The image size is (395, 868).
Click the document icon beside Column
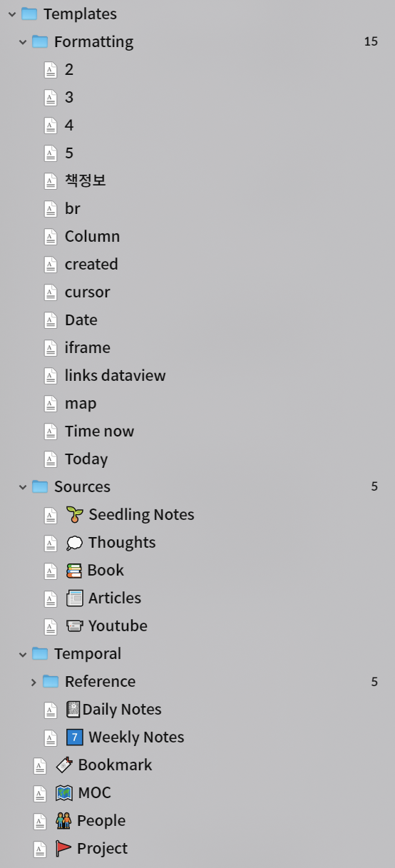pos(51,237)
